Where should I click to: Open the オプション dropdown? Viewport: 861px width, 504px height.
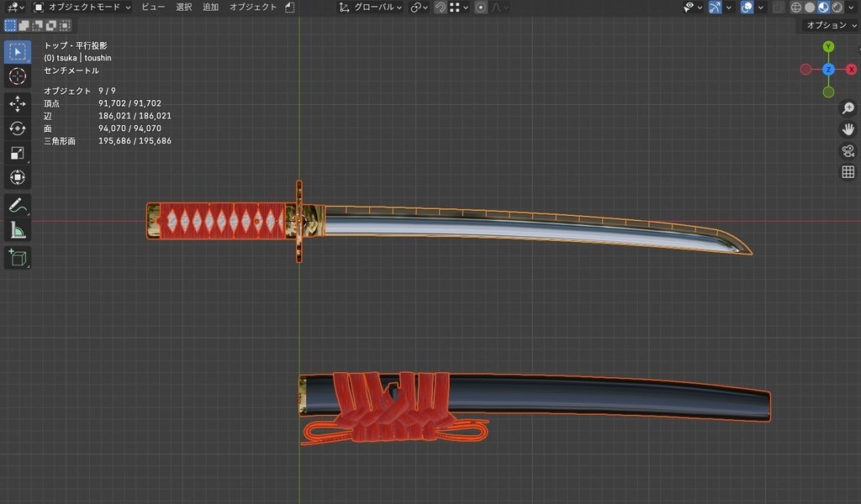(x=831, y=25)
